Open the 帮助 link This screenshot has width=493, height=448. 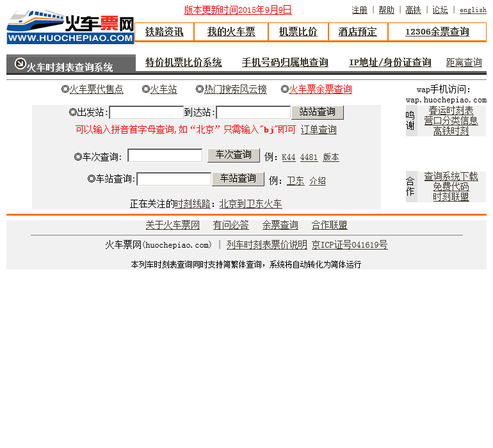point(387,10)
